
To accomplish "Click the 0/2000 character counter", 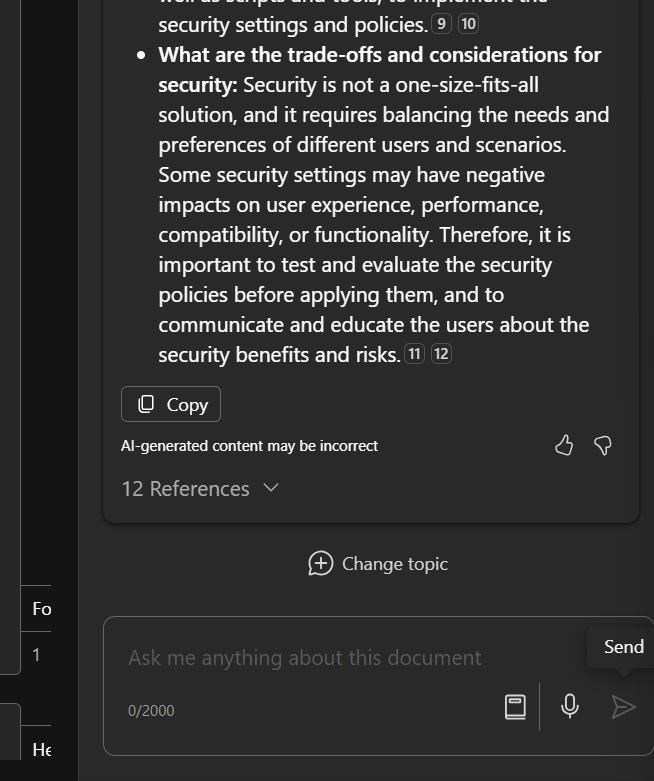I will [151, 710].
